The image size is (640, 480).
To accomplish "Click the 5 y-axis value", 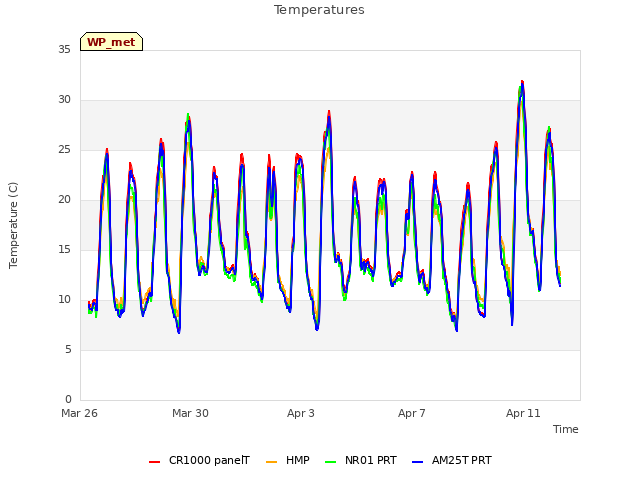I will pyautogui.click(x=68, y=350).
